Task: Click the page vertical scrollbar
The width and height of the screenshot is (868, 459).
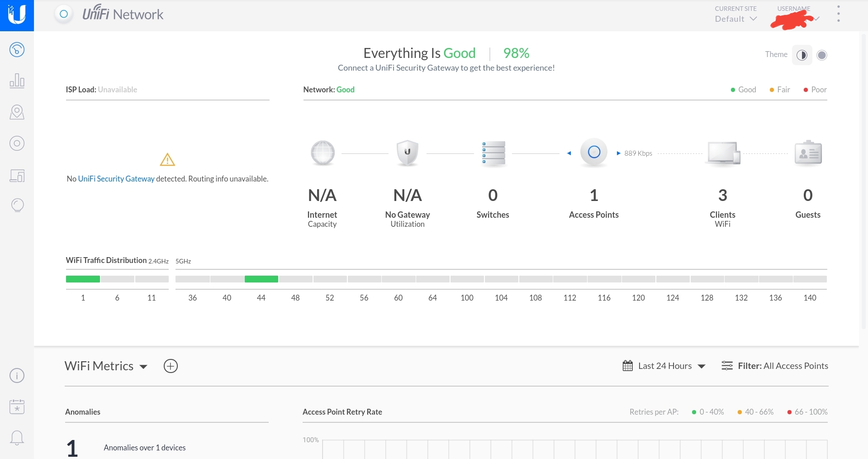Action: (x=864, y=181)
